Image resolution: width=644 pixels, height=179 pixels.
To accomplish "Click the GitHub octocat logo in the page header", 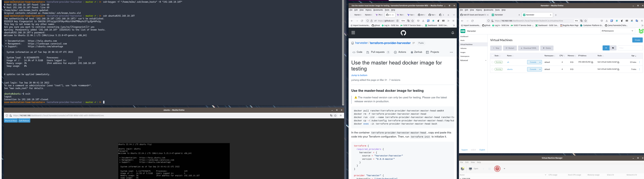I will point(403,33).
